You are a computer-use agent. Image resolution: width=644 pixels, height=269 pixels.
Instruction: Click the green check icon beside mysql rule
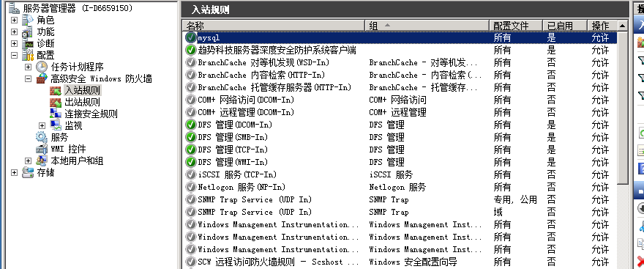point(190,37)
